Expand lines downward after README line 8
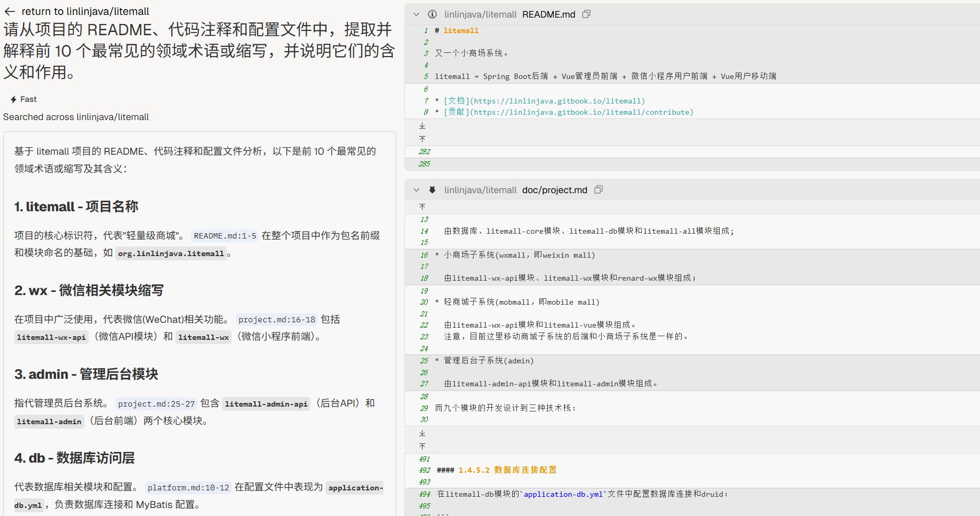 click(x=422, y=126)
